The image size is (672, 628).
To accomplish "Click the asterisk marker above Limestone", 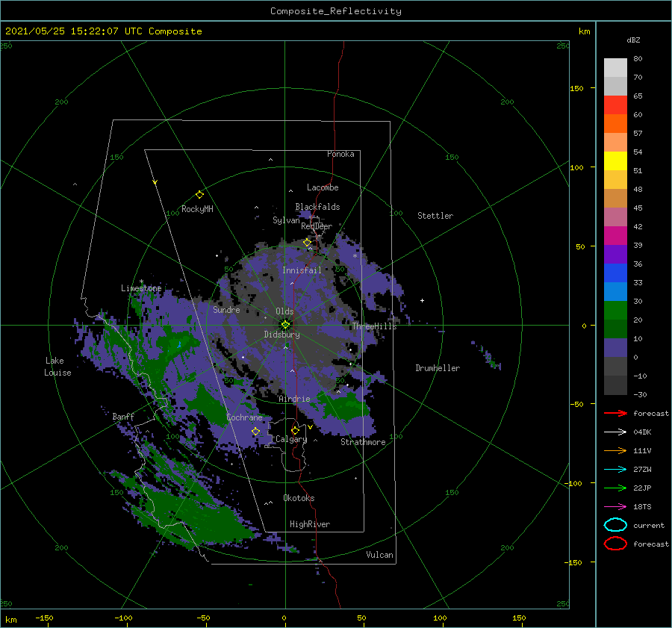I will [141, 282].
